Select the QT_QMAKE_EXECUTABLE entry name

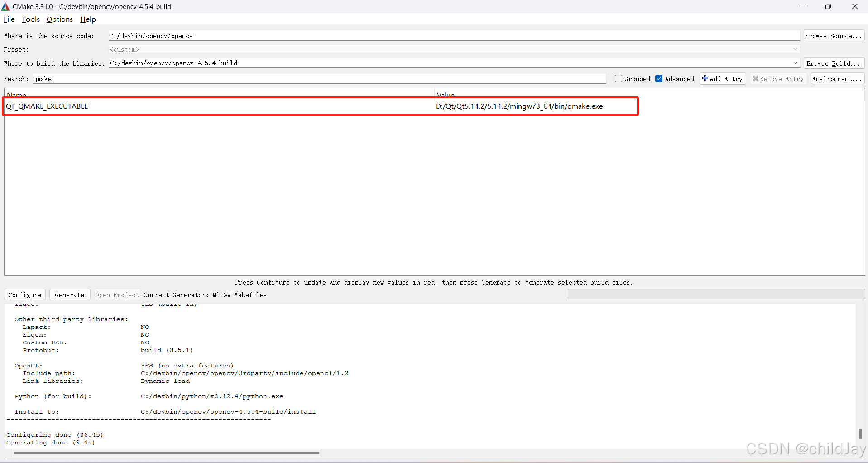47,106
